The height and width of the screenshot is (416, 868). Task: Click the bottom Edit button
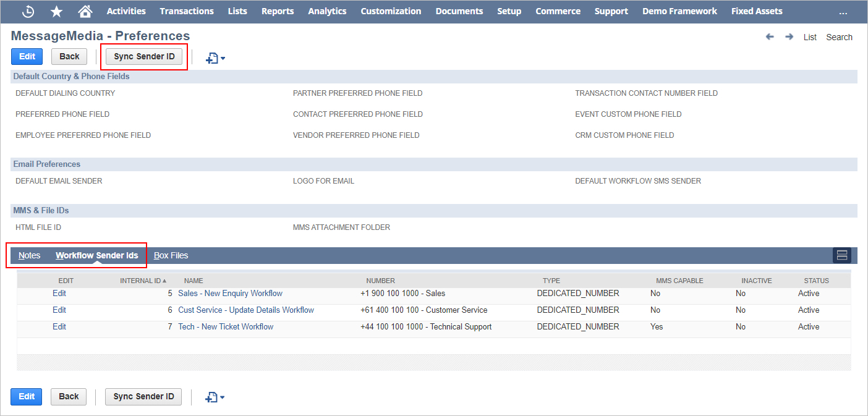tap(27, 396)
